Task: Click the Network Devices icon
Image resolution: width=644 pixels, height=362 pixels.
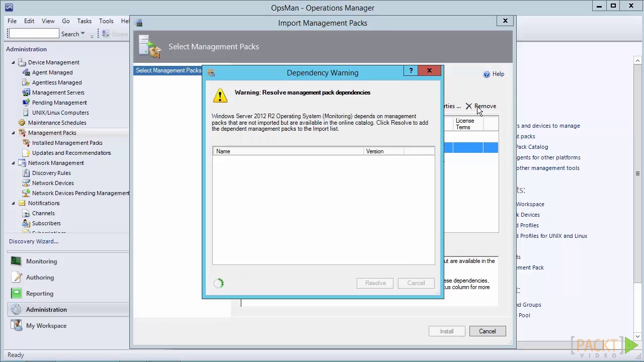Action: (x=26, y=183)
